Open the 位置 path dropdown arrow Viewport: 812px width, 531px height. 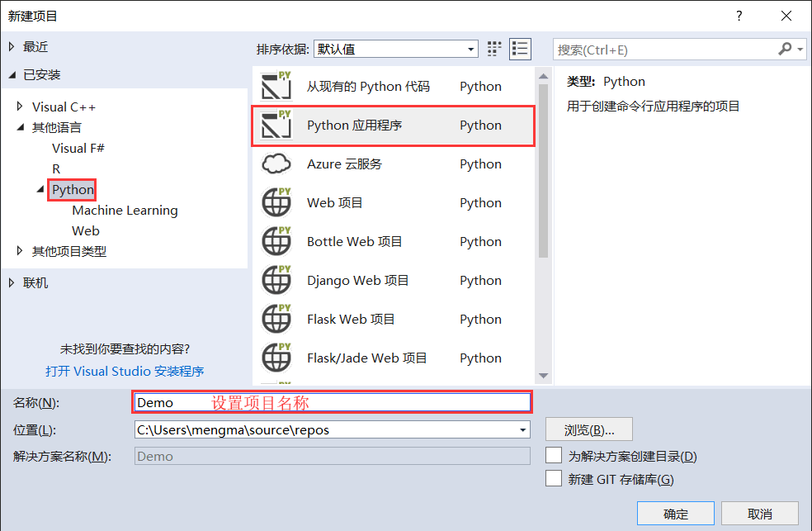tap(521, 429)
